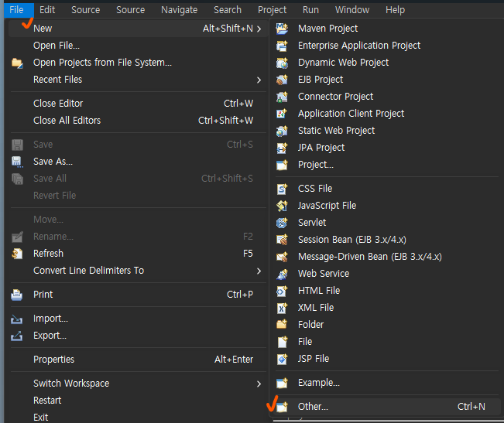Click the Session Bean icon
Image resolution: width=504 pixels, height=423 pixels.
click(282, 240)
